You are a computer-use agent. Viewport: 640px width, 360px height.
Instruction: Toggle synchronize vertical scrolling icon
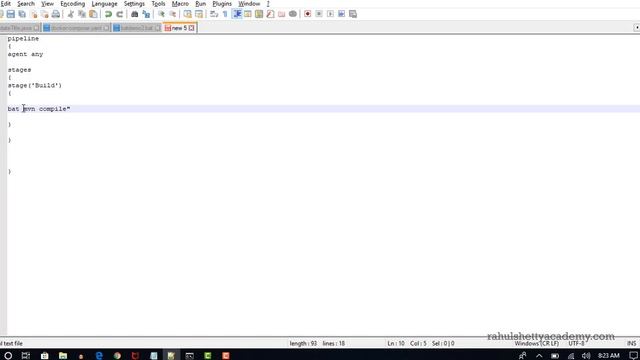tap(187, 14)
